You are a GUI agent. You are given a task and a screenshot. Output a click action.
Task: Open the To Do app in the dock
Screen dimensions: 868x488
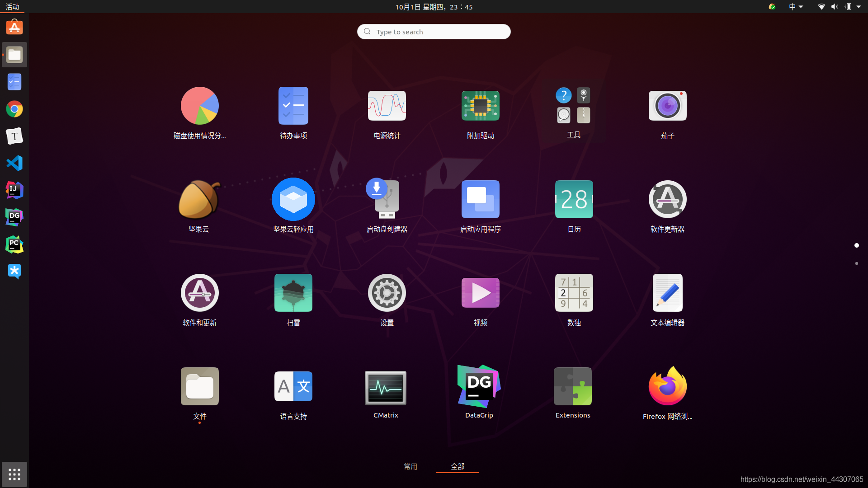[x=14, y=82]
